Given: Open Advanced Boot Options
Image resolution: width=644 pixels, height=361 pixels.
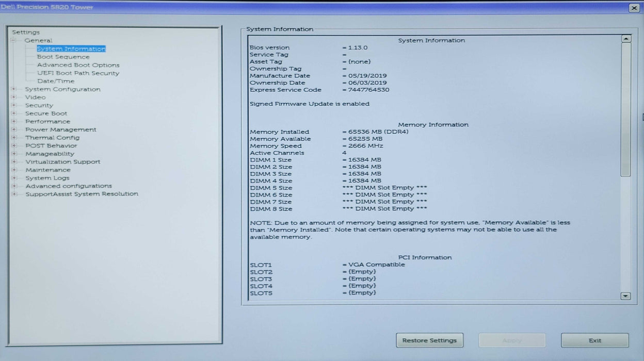Looking at the screenshot, I should pos(78,65).
